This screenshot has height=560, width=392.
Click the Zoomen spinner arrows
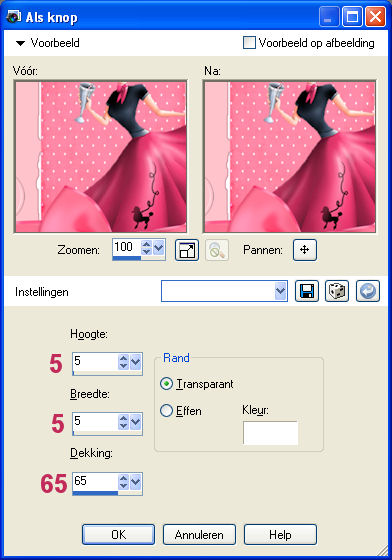pos(146,248)
